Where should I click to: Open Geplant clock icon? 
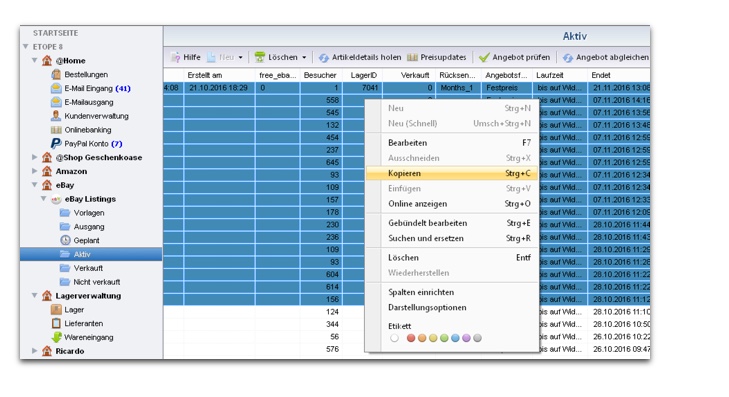pyautogui.click(x=65, y=240)
